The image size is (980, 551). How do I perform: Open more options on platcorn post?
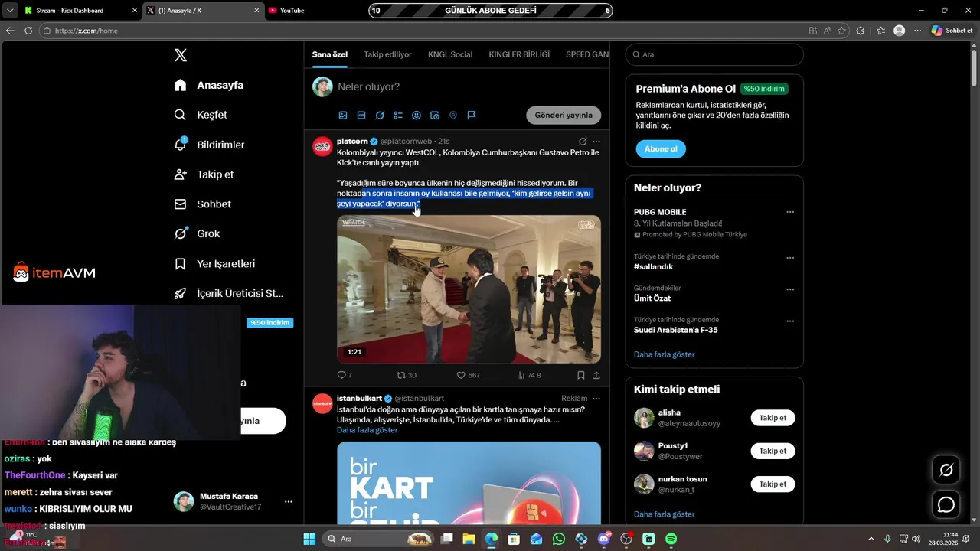pos(596,142)
